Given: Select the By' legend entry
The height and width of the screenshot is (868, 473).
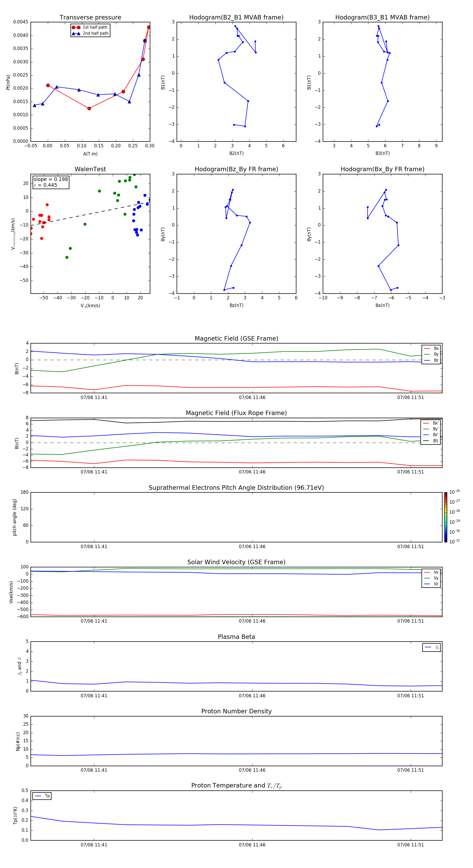Looking at the screenshot, I should (431, 429).
